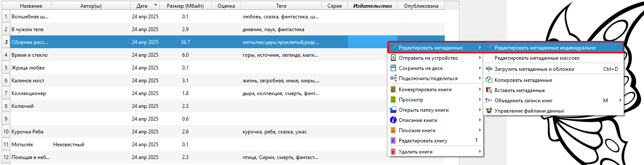Viewport: 644px width, 165px height.
Task: Sort by Издательство column header
Action: [373, 6]
